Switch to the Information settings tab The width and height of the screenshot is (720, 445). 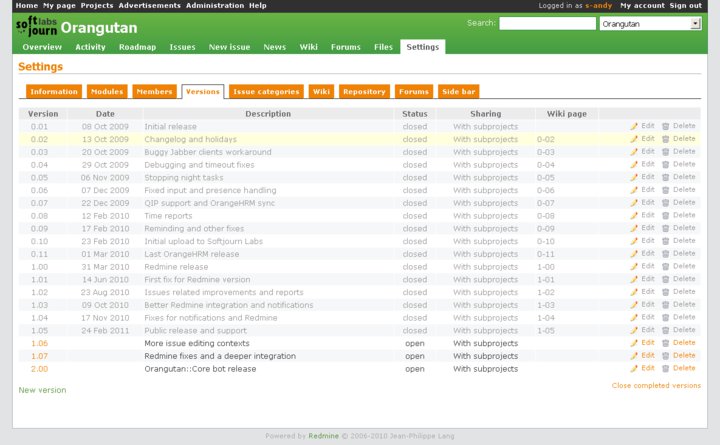click(54, 91)
